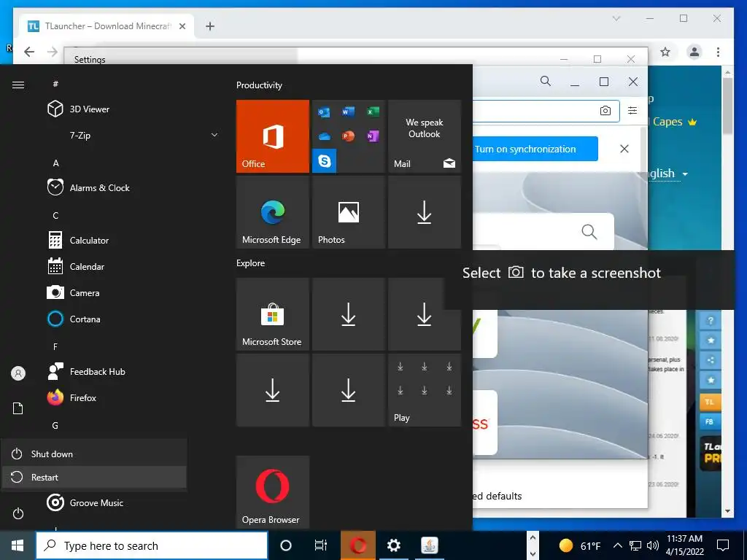Click the Capes link on TLauncher page
This screenshot has height=560, width=747.
point(667,122)
